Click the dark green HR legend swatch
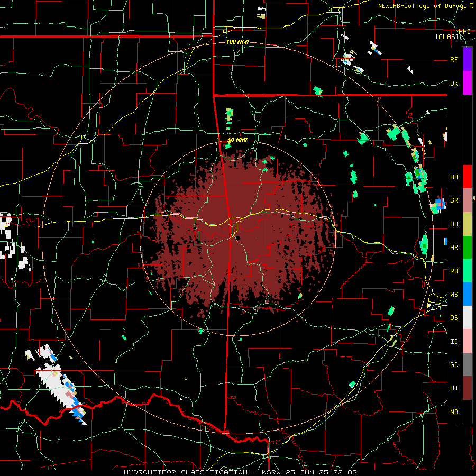476x476 pixels. tap(467, 247)
